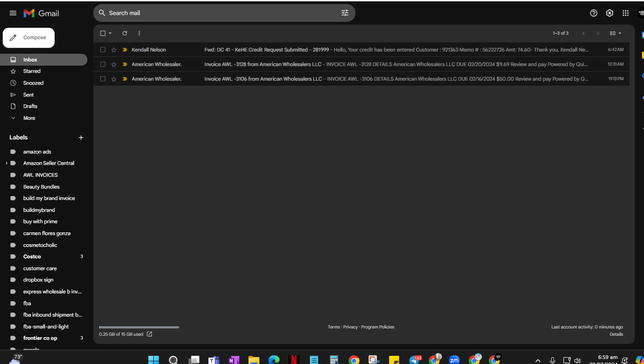Screen dimensions: 644x364
Task: Open the Program Policies link
Action: point(378,327)
